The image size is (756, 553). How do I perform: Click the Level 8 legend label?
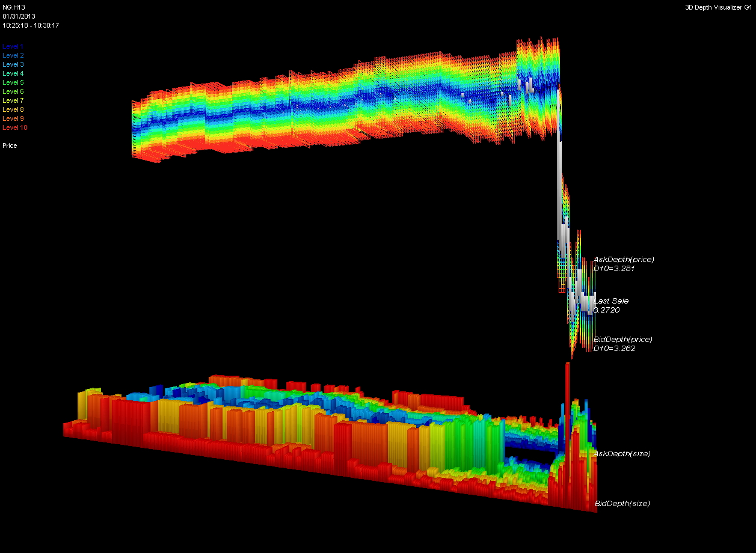pyautogui.click(x=13, y=109)
